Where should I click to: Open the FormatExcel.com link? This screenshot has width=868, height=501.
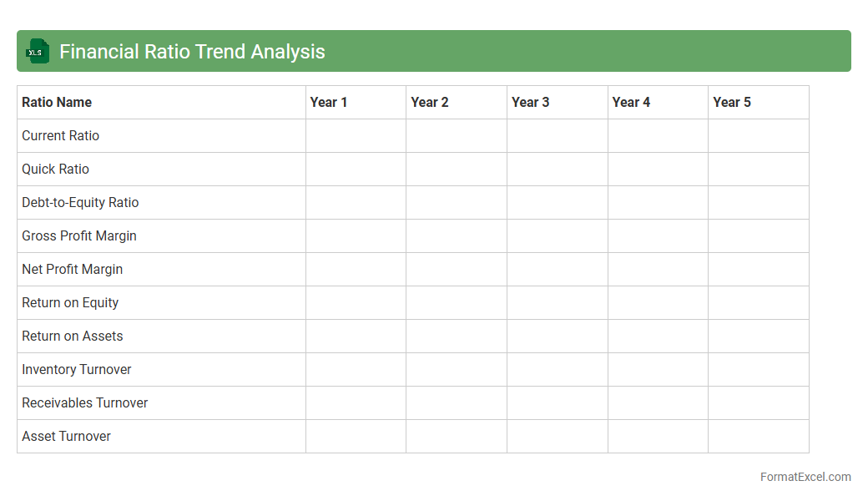pos(805,477)
